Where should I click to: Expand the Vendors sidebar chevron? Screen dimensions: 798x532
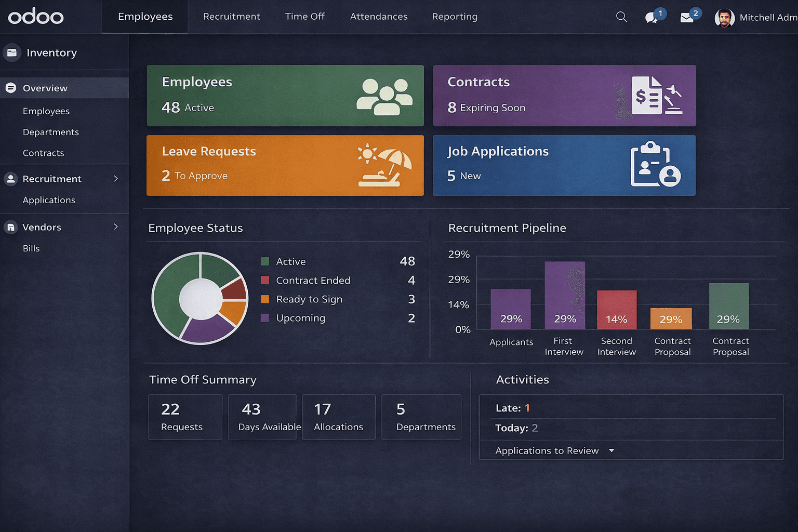116,227
